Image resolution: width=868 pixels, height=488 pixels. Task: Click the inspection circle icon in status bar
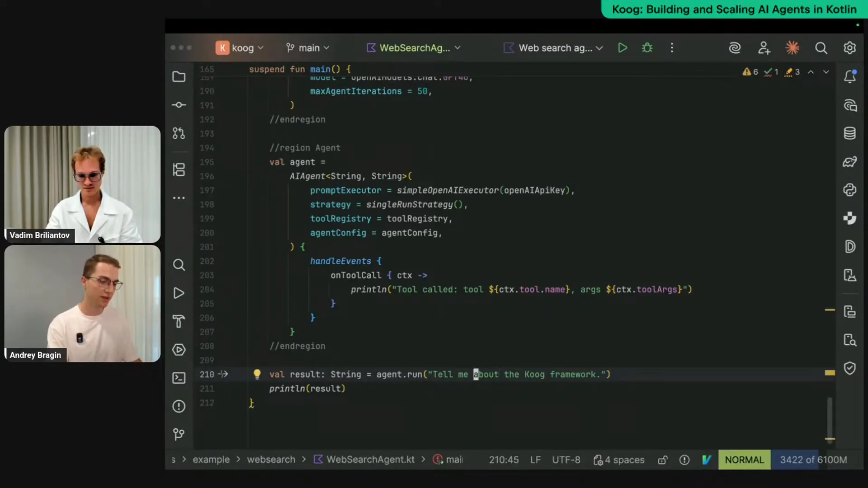coord(684,460)
